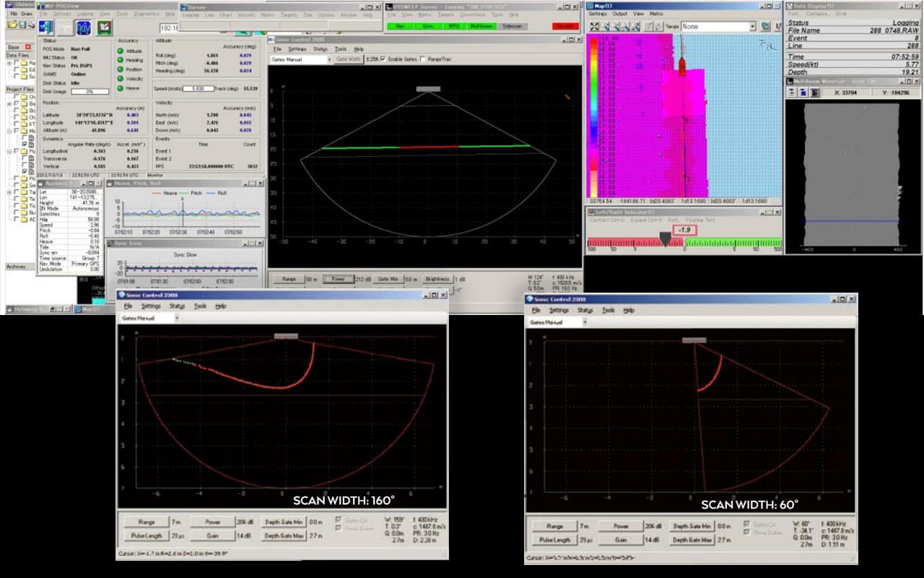Image resolution: width=924 pixels, height=578 pixels.
Task: Check the first folder checkbox under Project Files
Action: 16,98
